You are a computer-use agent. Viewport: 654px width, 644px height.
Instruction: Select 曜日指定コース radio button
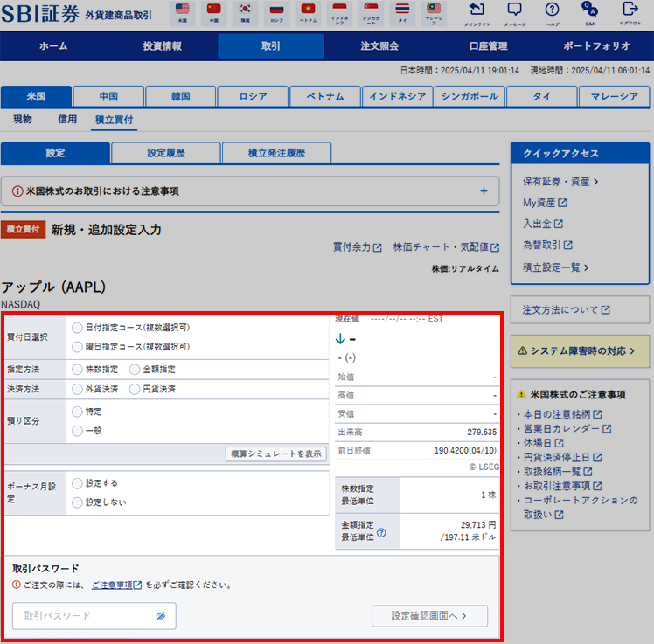pos(77,347)
